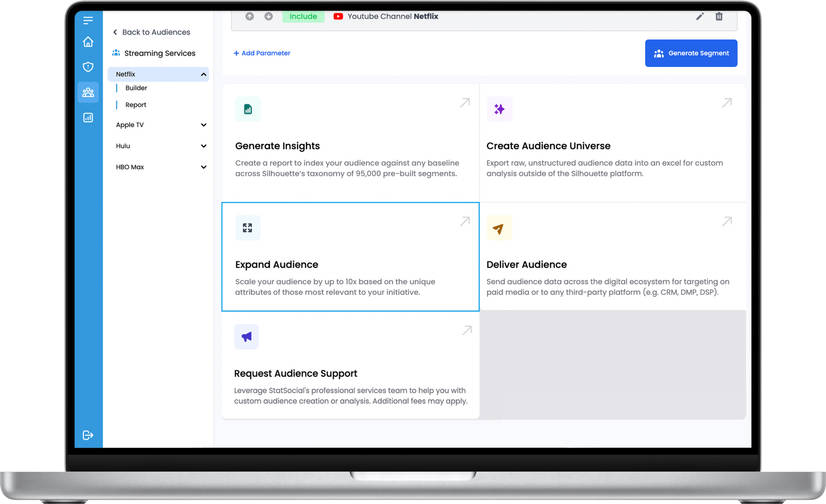Click the Generate Segment button
826x504 pixels.
click(x=691, y=53)
